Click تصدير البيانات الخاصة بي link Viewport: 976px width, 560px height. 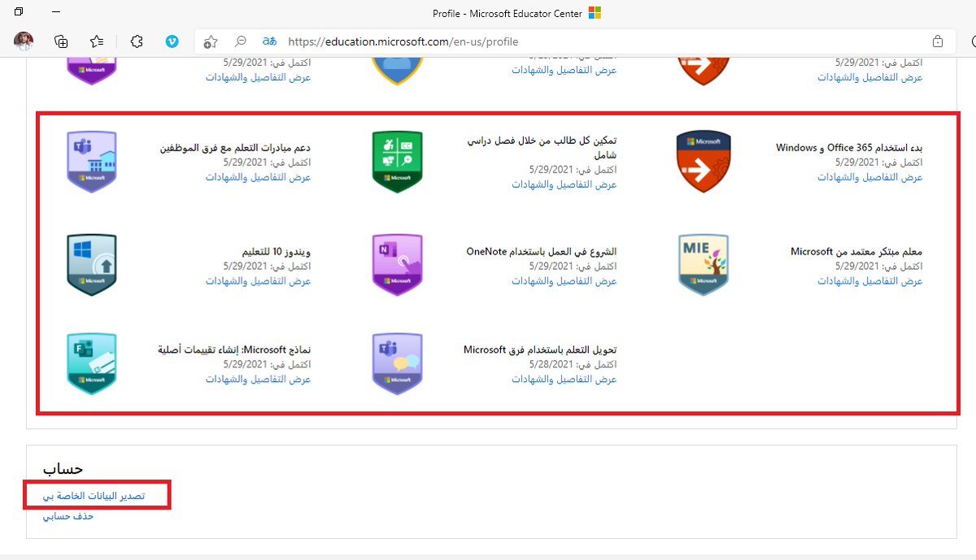pos(94,496)
